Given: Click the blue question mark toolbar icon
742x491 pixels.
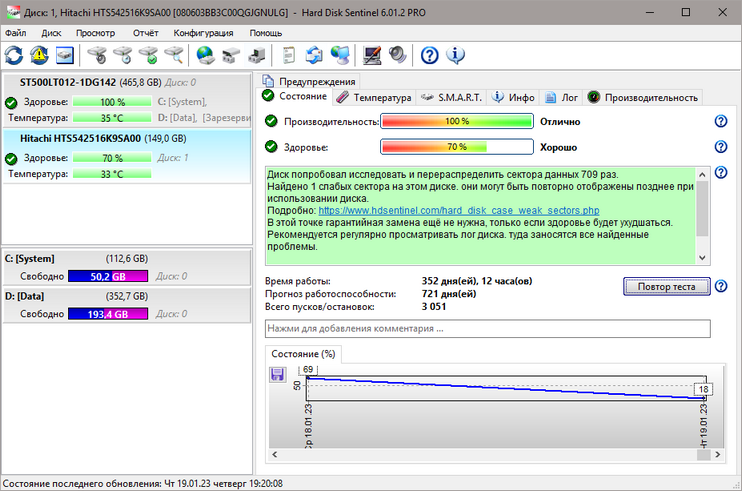Looking at the screenshot, I should click(430, 55).
